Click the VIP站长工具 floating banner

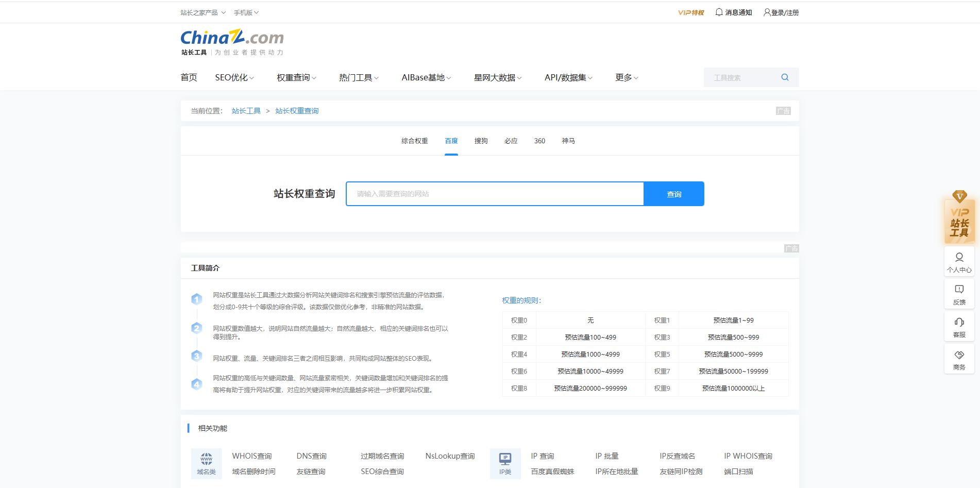[959, 222]
